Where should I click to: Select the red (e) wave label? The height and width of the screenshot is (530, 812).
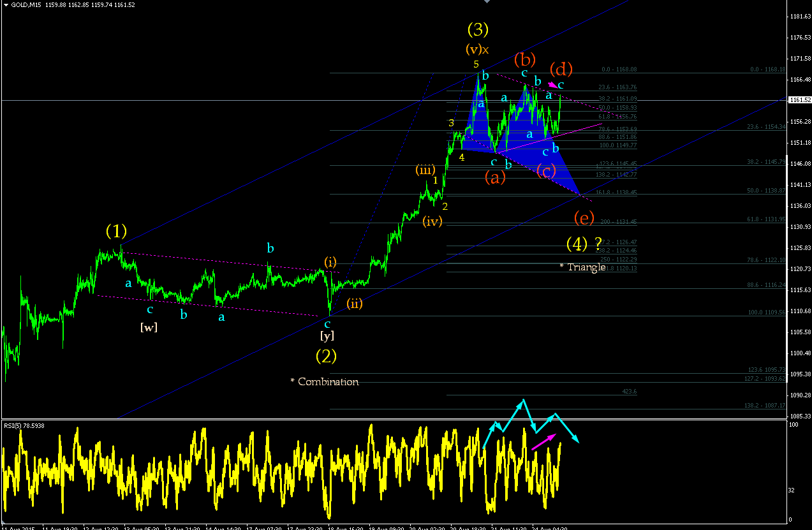tap(584, 218)
